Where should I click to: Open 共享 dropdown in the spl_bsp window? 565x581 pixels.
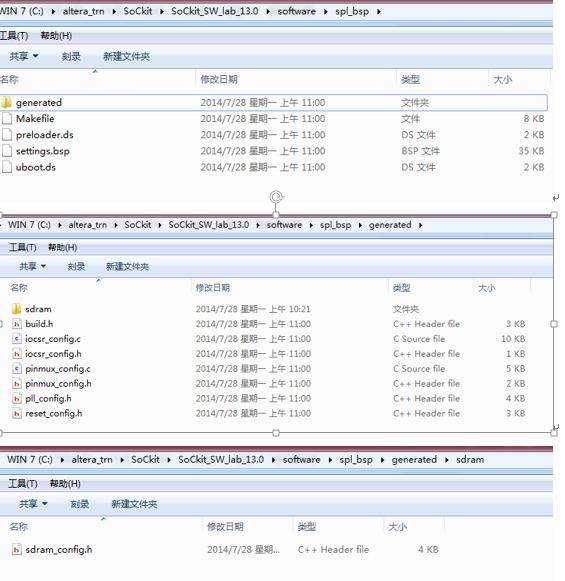pyautogui.click(x=24, y=56)
